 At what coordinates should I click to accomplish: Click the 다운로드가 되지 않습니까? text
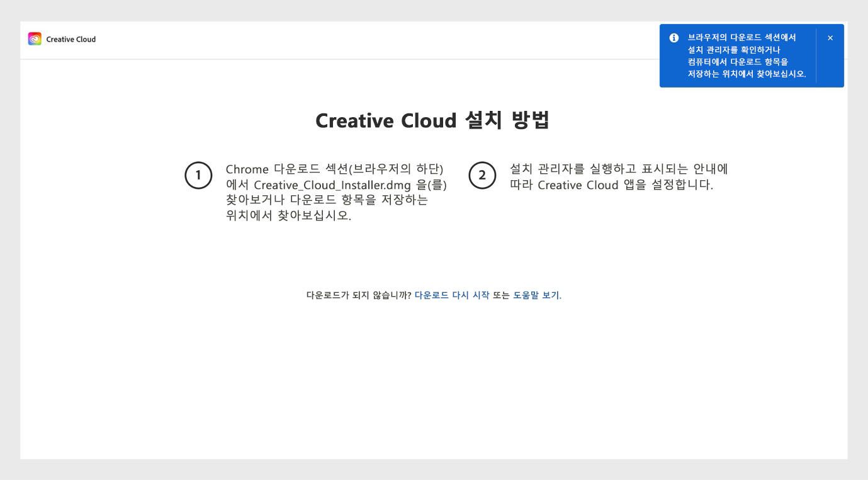pos(359,295)
